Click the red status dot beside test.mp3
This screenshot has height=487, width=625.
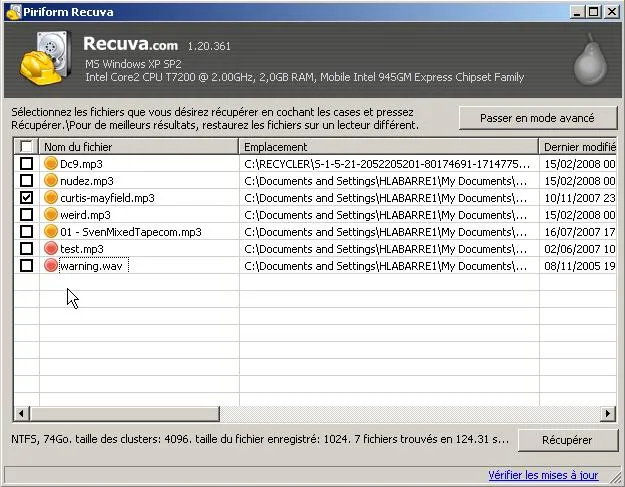click(x=51, y=249)
